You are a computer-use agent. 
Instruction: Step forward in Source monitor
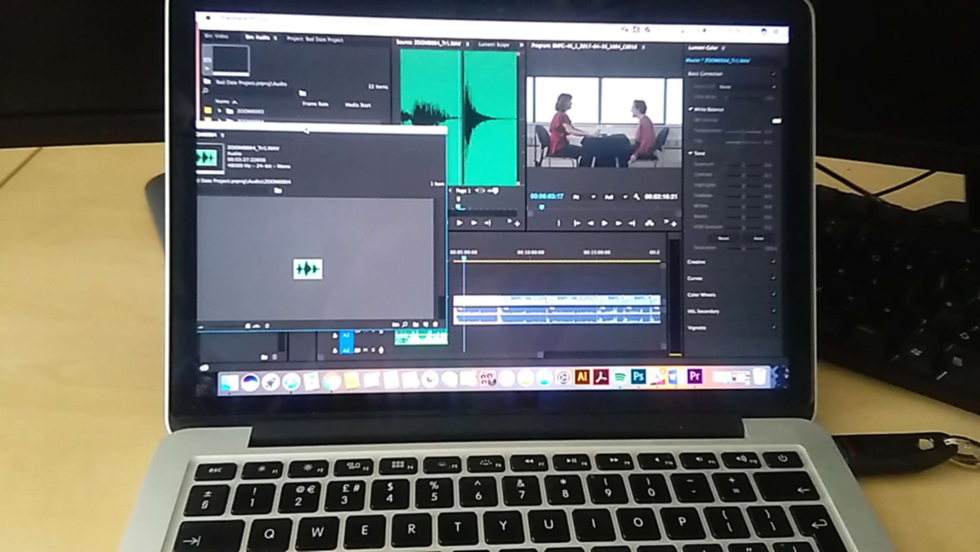tap(474, 223)
